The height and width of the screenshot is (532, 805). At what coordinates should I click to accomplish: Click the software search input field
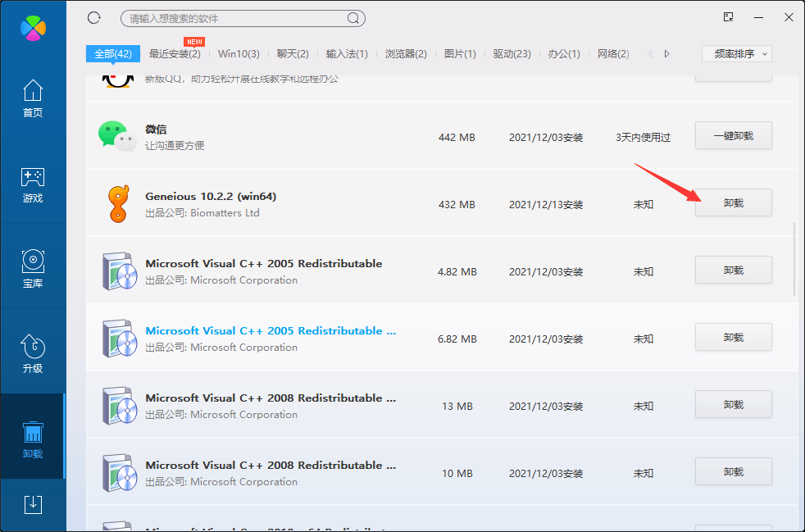pyautogui.click(x=234, y=18)
